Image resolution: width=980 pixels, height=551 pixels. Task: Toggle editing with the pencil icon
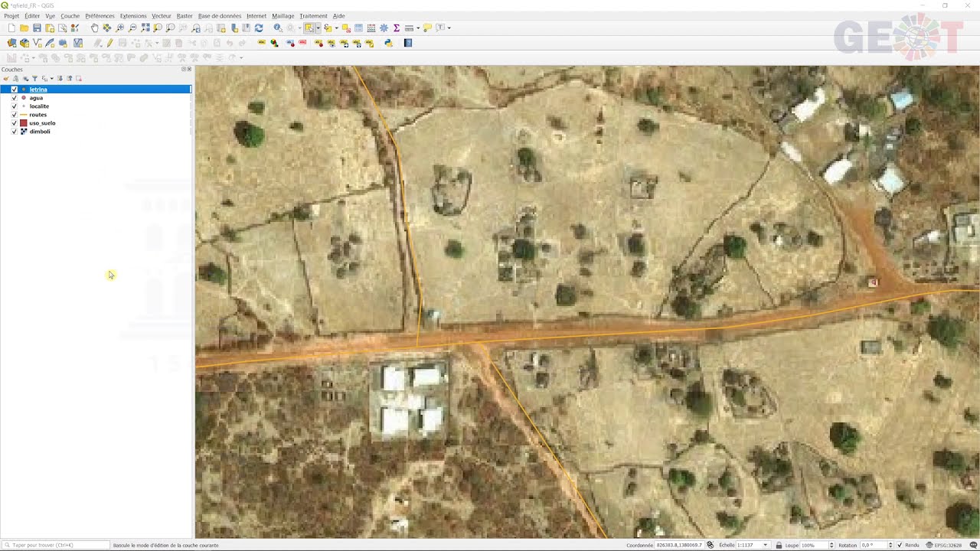(x=109, y=43)
